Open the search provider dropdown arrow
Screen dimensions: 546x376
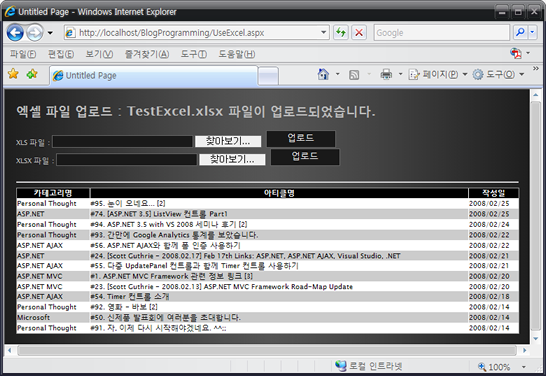click(x=532, y=32)
